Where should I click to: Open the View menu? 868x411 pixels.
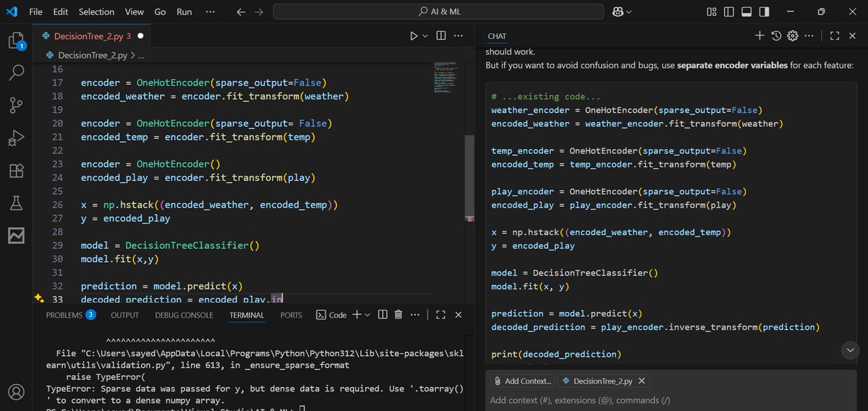[135, 12]
